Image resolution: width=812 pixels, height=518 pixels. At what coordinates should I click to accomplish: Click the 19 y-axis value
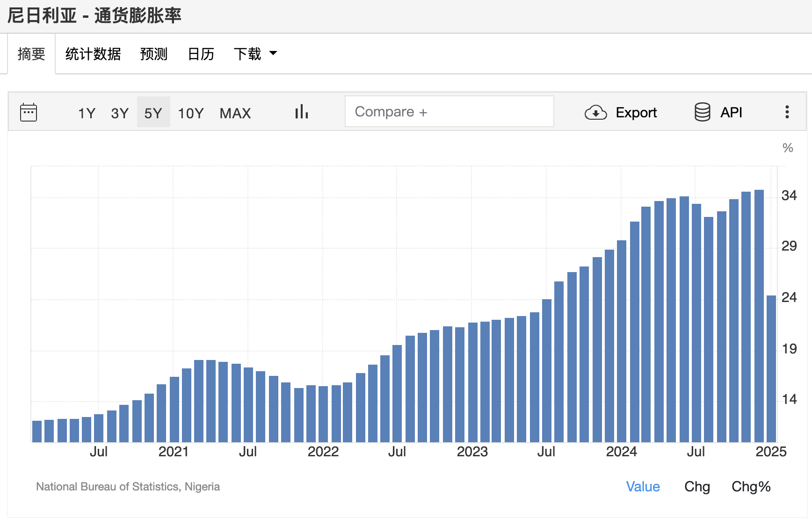click(x=789, y=349)
